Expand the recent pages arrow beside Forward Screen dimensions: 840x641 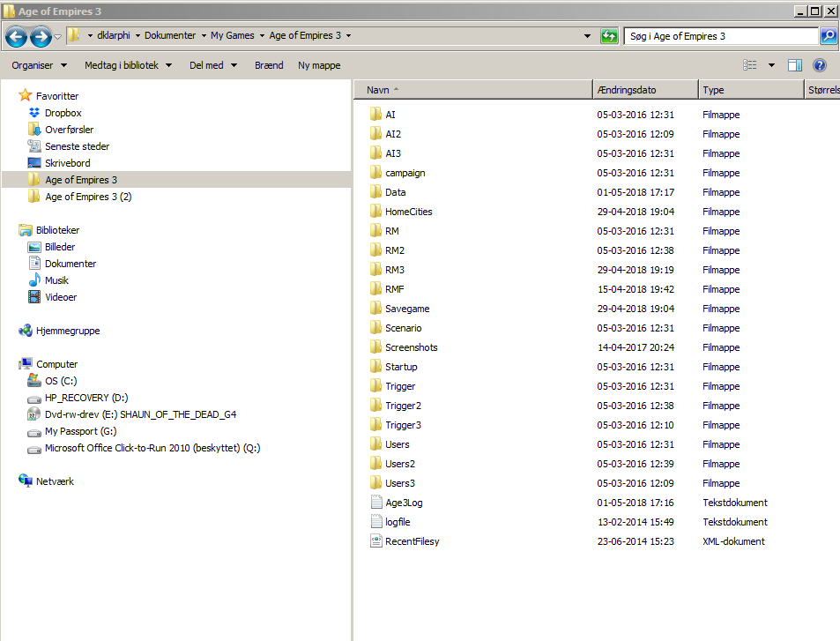57,36
